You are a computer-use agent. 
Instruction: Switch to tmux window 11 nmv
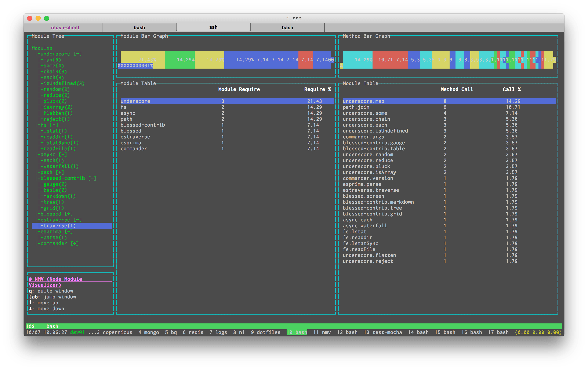[x=322, y=332]
